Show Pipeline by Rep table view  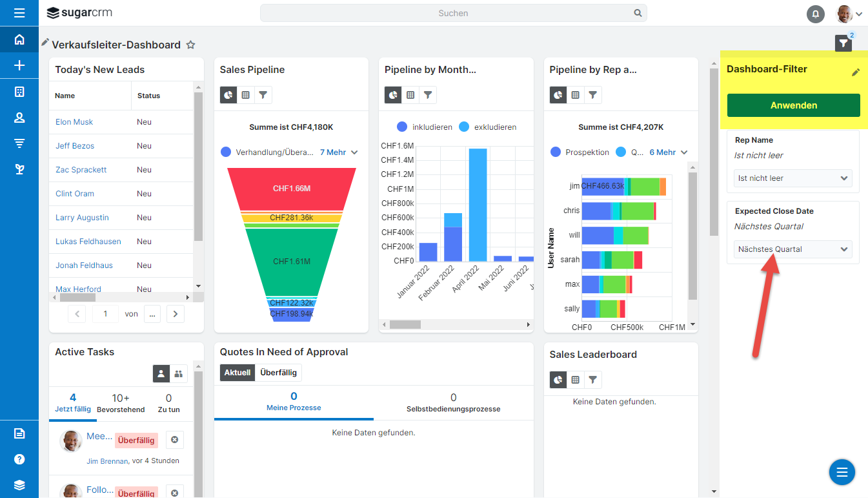[x=576, y=95]
